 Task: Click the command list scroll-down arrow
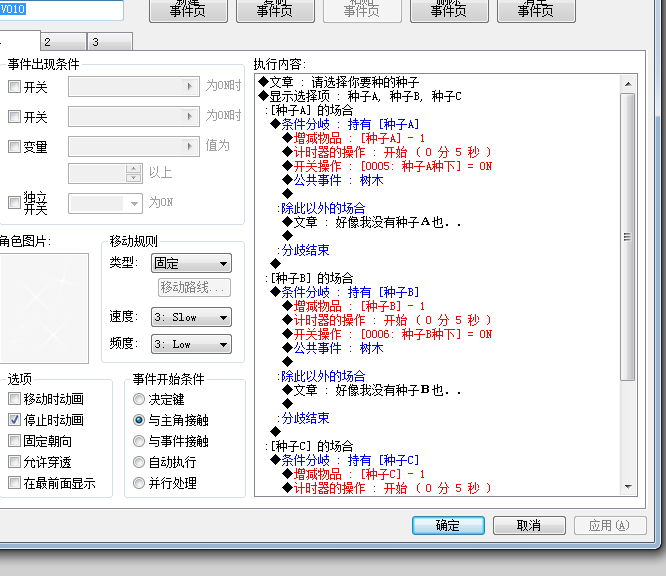[x=628, y=487]
